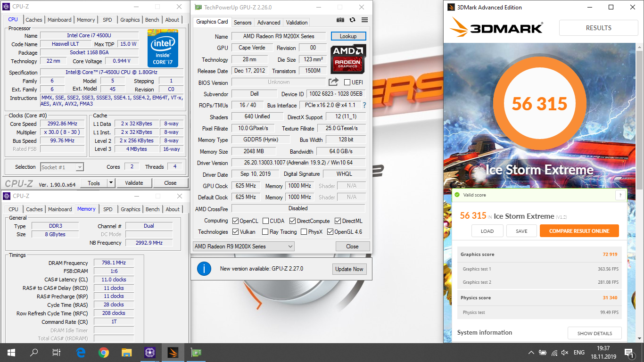Click Update Now button
This screenshot has height=362, width=644.
[x=349, y=269]
